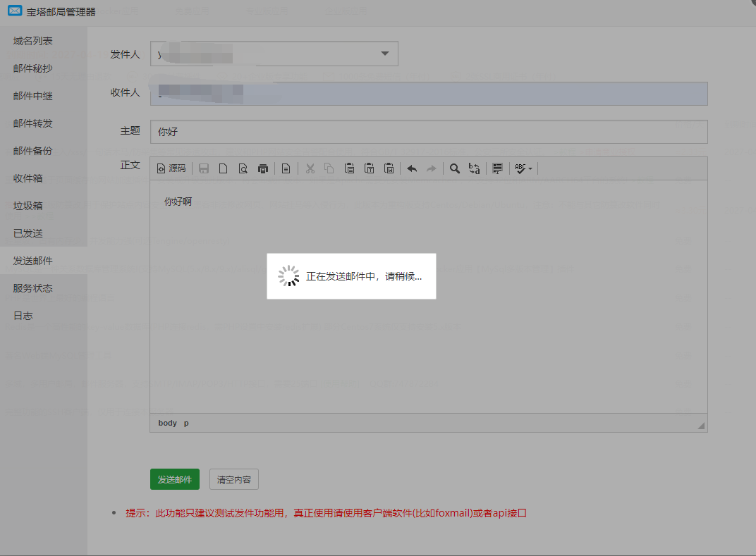Open 邮件转发 in the sidebar
This screenshot has width=756, height=556.
click(32, 123)
